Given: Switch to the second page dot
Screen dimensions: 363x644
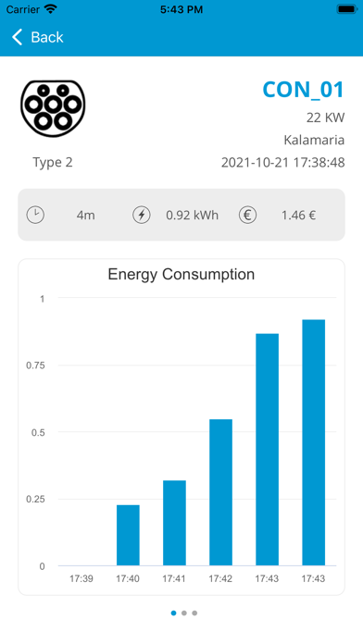Looking at the screenshot, I should [x=184, y=613].
